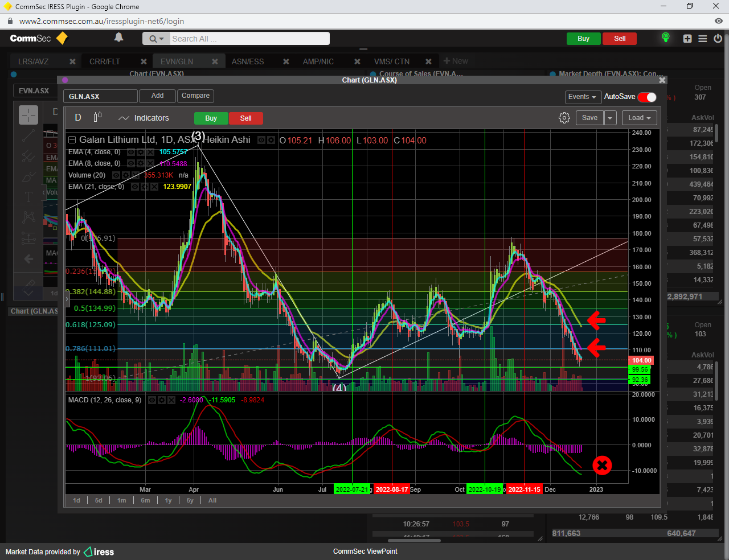
Task: Click the chart toolbar Buy button
Action: click(211, 118)
